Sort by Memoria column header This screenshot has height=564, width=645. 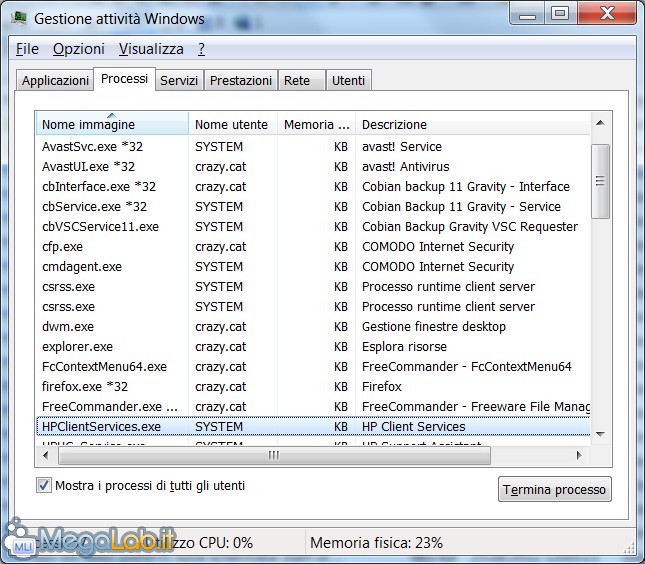pos(316,124)
